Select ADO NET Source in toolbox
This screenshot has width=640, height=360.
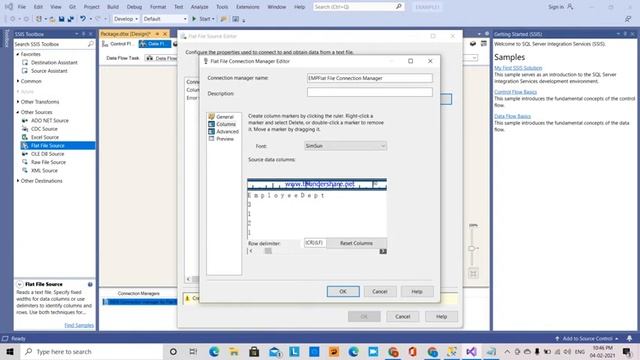click(50, 120)
